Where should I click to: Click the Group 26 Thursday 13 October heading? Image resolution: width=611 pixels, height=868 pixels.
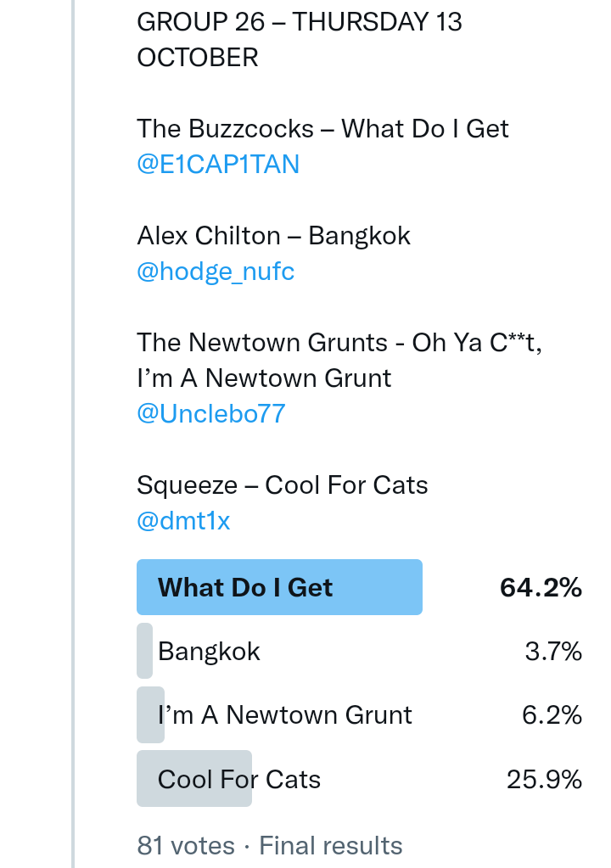click(x=299, y=39)
